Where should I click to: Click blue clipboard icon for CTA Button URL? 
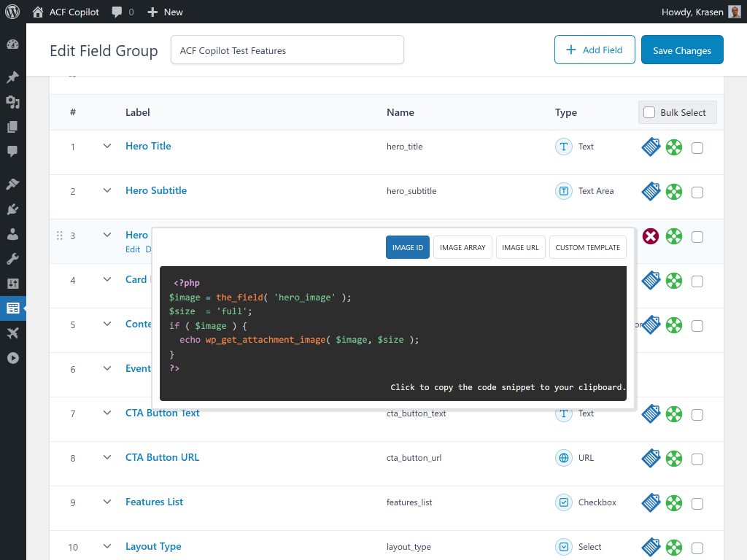click(651, 459)
